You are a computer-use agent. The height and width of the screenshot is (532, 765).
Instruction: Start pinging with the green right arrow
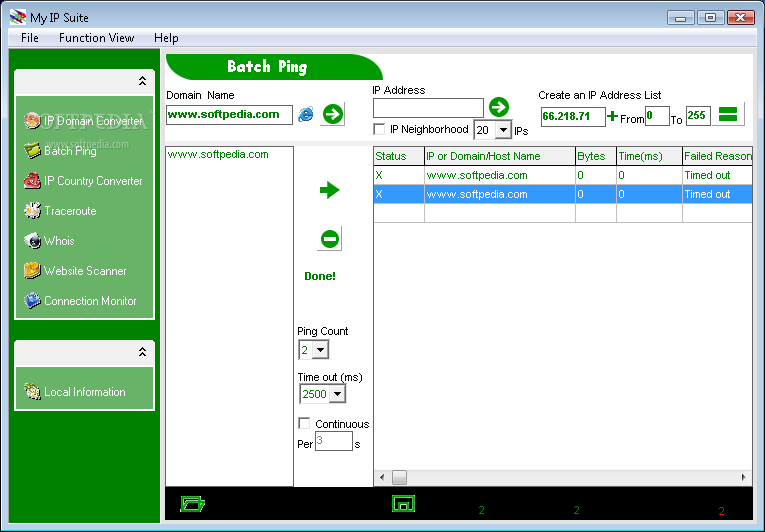pyautogui.click(x=330, y=190)
